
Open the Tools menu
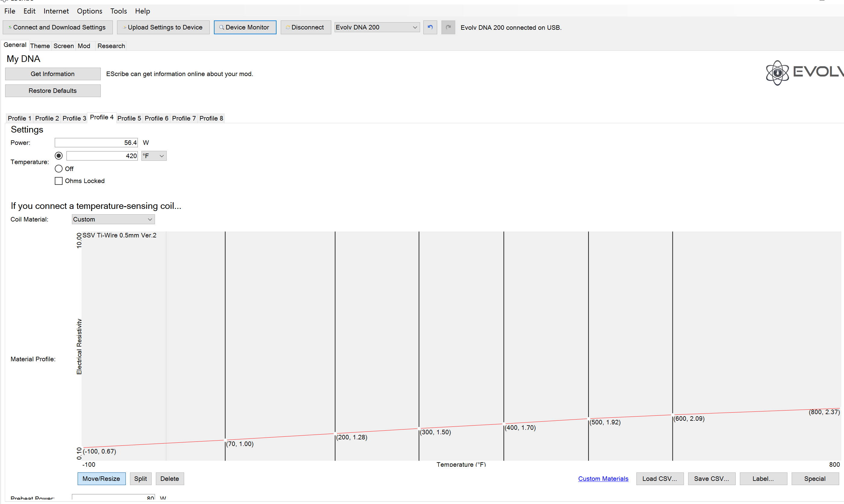(118, 11)
